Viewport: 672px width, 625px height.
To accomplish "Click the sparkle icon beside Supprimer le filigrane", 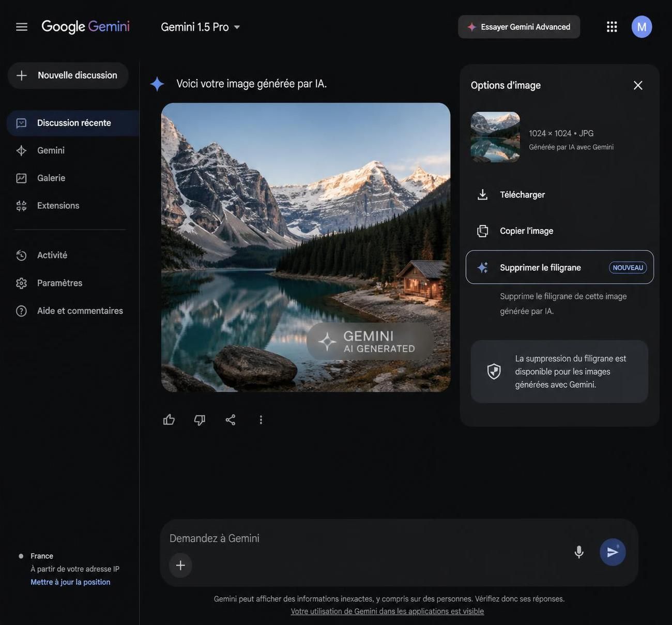I will point(482,267).
